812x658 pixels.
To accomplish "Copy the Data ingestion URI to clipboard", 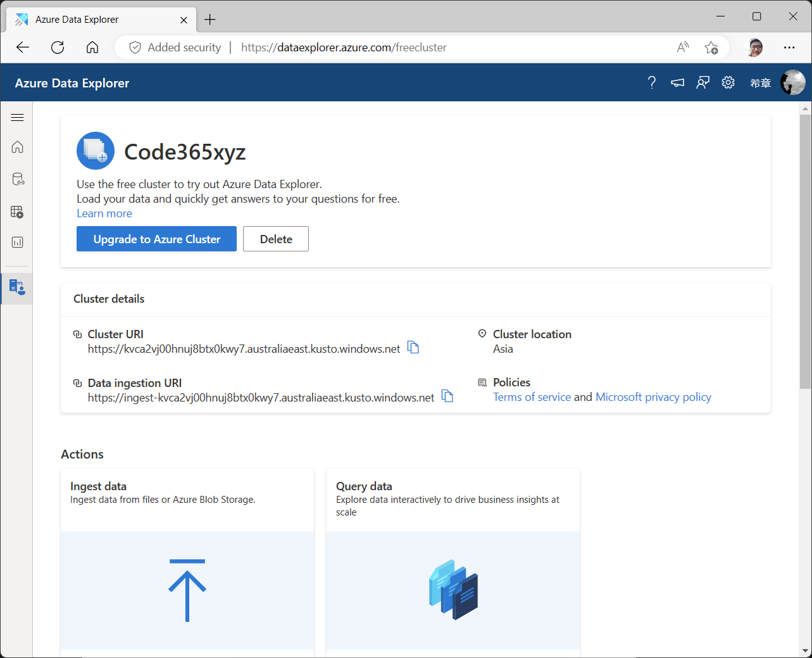I will [447, 396].
